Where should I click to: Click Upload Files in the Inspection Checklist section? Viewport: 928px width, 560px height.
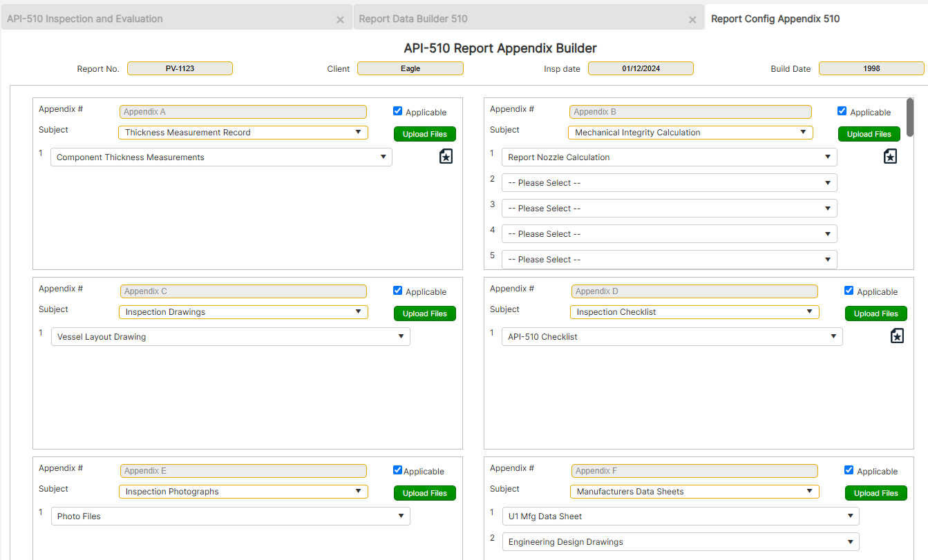(x=875, y=313)
